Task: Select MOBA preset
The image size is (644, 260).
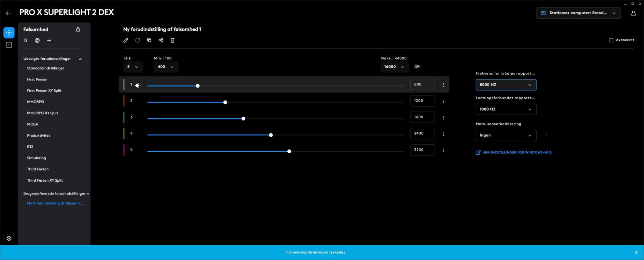Action: (33, 125)
